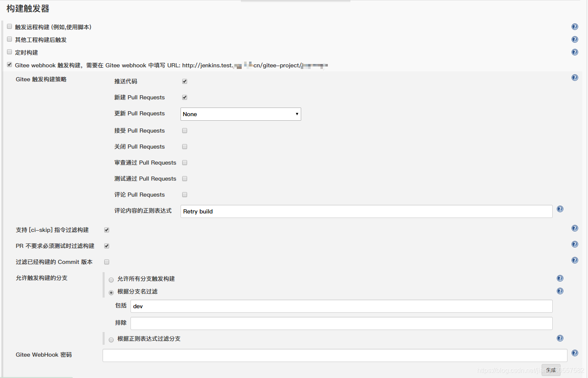Open help for 支持 [ci-skip] 指令过滤构建
Image resolution: width=588 pixels, height=378 pixels.
pyautogui.click(x=574, y=228)
